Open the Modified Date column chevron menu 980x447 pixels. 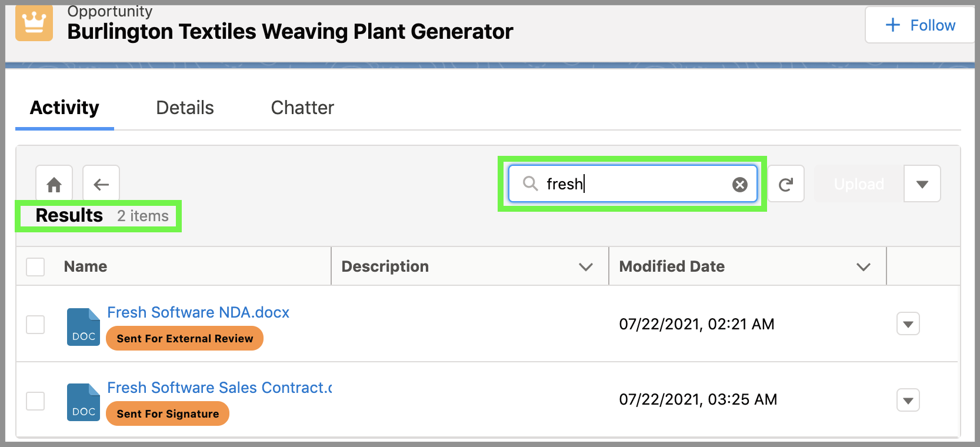[863, 267]
